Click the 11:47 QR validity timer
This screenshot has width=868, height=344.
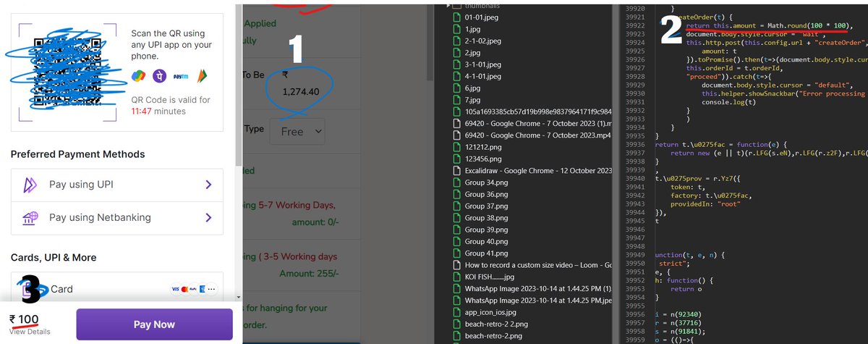point(142,112)
